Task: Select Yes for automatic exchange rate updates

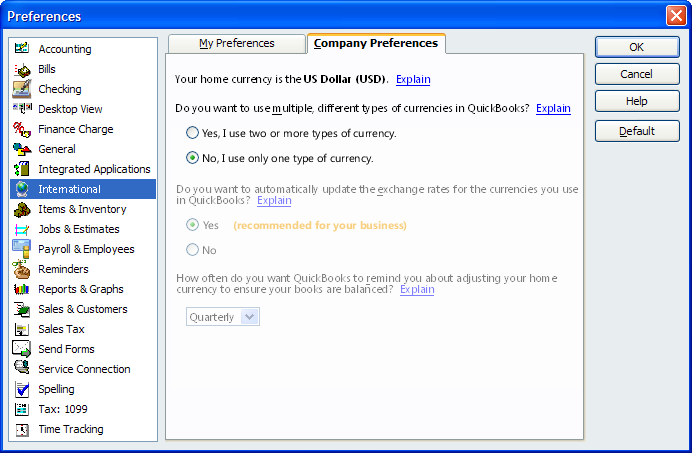Action: click(x=192, y=225)
